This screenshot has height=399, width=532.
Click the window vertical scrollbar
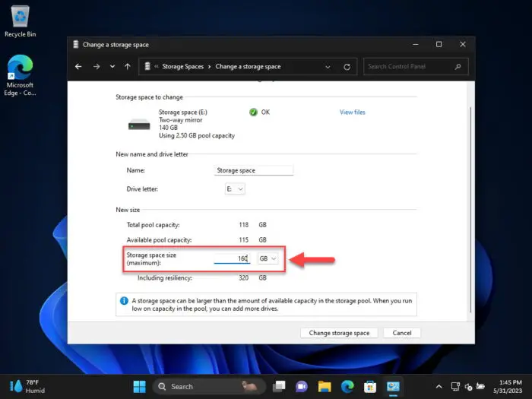click(x=470, y=211)
